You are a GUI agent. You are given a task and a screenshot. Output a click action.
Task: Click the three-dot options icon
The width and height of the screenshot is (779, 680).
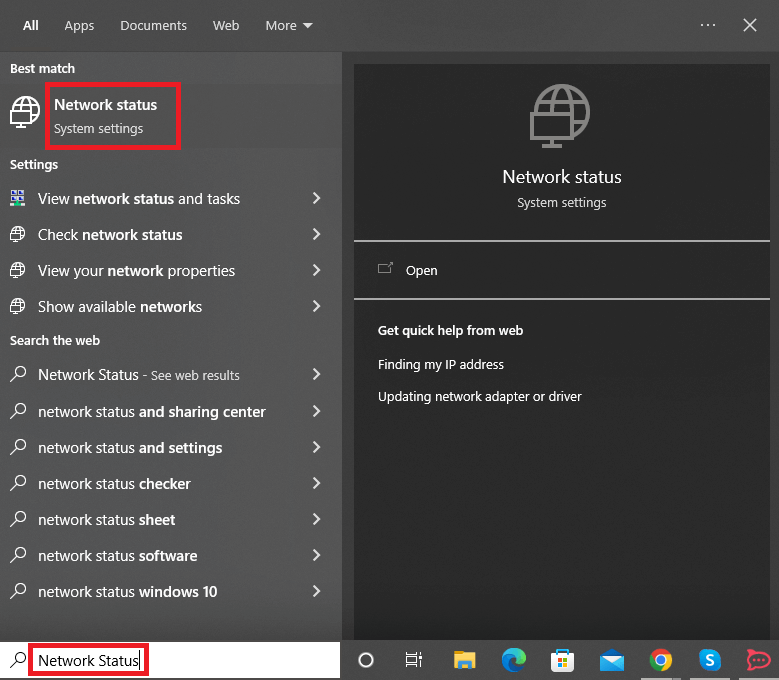708,25
